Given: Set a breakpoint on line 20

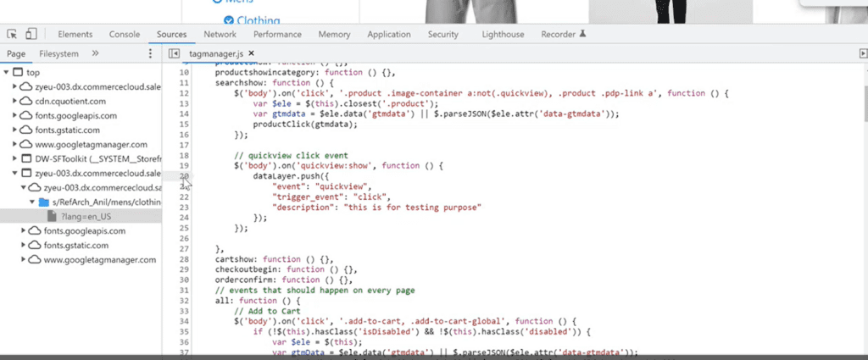Looking at the screenshot, I should [183, 176].
